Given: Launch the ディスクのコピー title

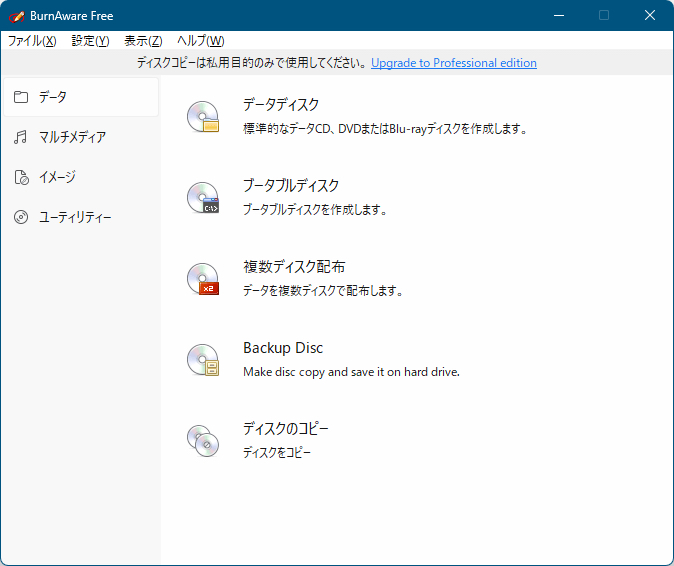Looking at the screenshot, I should click(285, 428).
